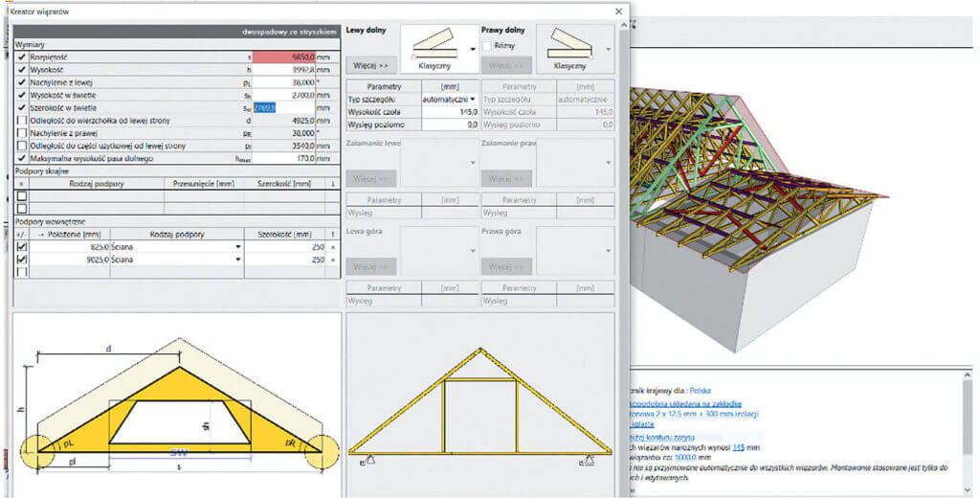Enable the Nachylenie z prawej checkbox

pyautogui.click(x=22, y=133)
